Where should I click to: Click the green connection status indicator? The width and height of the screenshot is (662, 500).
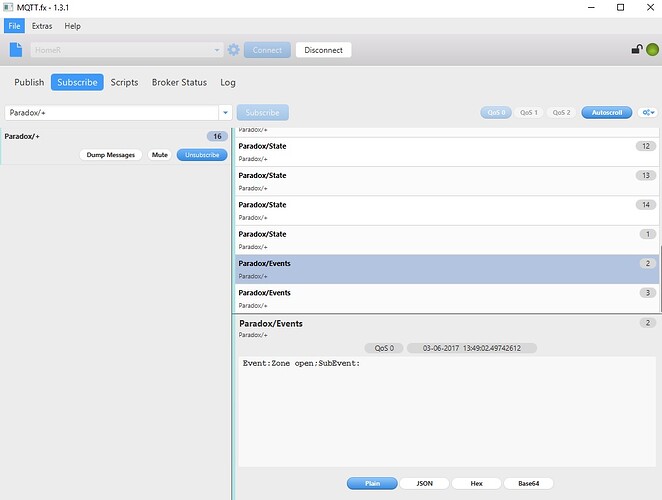point(652,49)
